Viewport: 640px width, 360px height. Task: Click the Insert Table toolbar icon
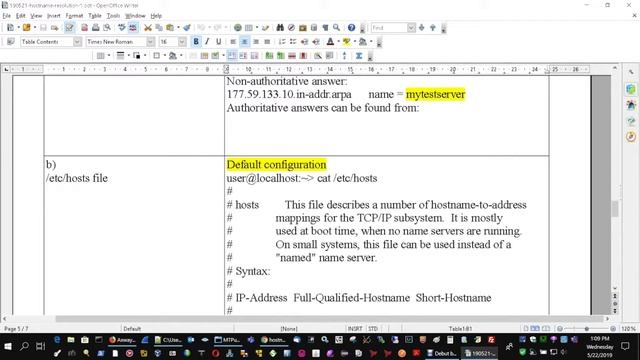[x=249, y=28]
